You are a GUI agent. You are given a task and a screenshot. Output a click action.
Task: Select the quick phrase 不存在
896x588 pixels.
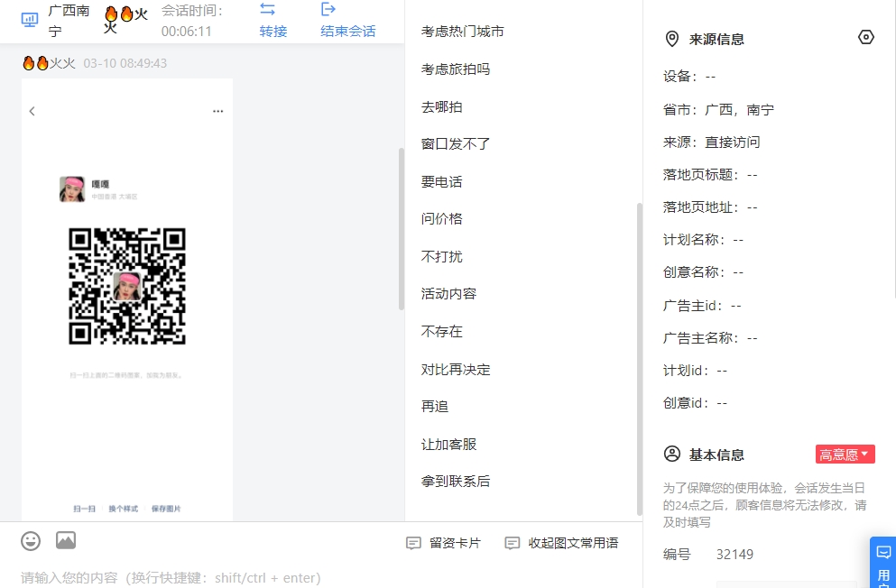(x=442, y=331)
